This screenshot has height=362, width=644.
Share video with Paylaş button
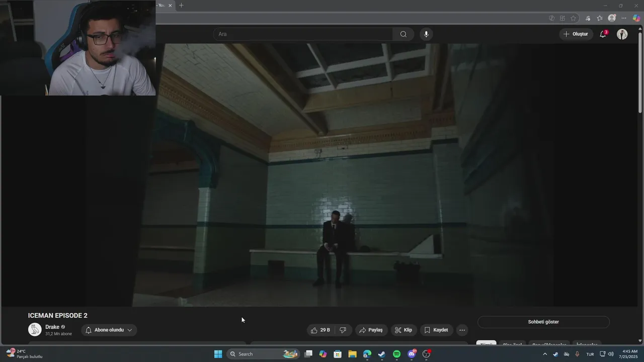371,330
